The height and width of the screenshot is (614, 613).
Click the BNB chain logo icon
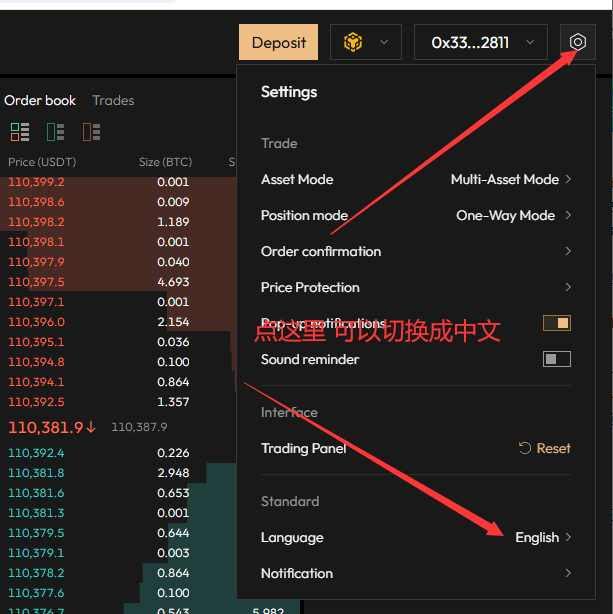[x=352, y=42]
